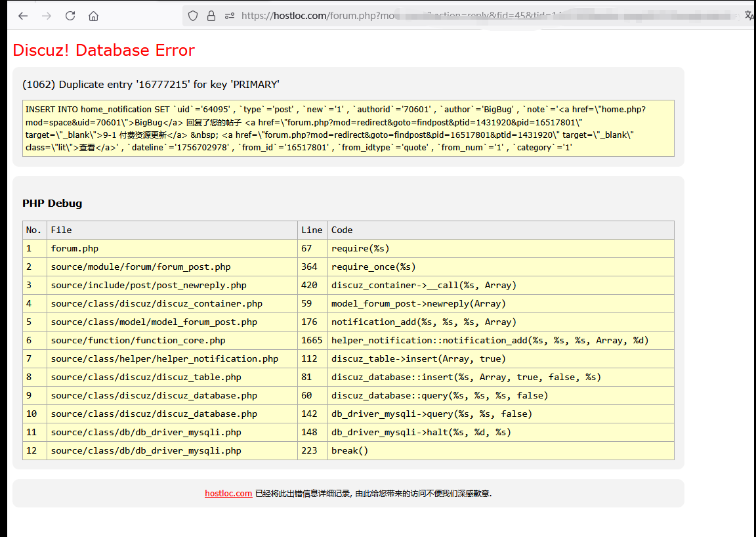Click 'db_driver_mysqli->query' code cell
The width and height of the screenshot is (756, 537).
point(501,414)
